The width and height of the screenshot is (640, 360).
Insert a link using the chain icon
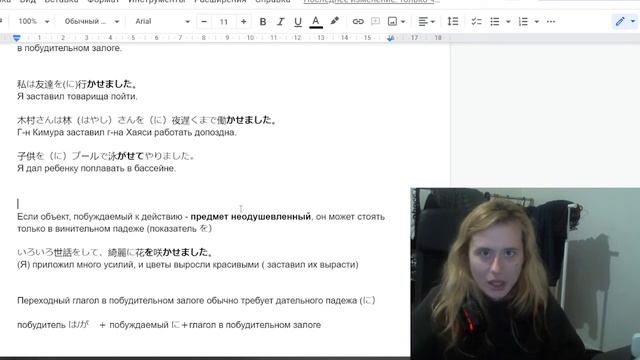(x=358, y=22)
